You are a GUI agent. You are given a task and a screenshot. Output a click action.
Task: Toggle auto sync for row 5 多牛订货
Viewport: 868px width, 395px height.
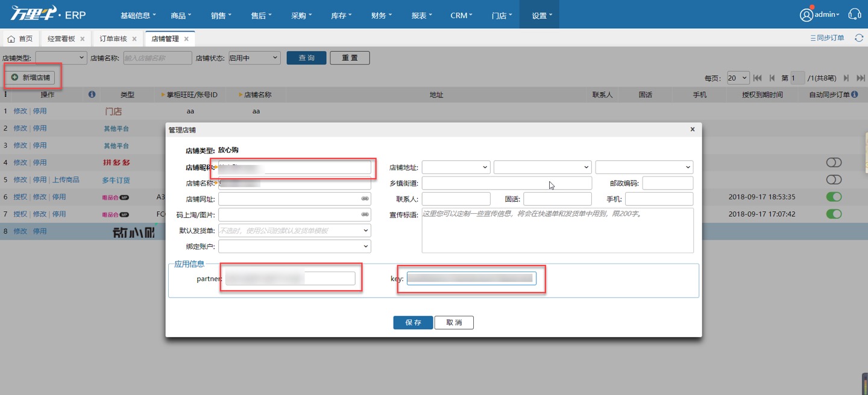(x=834, y=179)
